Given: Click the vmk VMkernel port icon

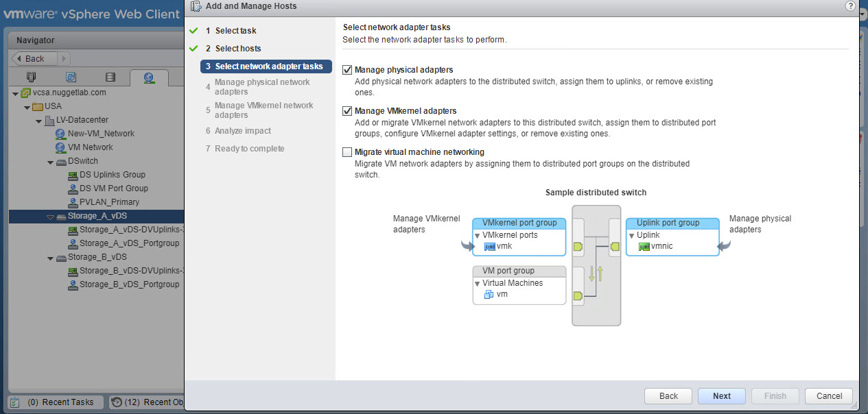Looking at the screenshot, I should pyautogui.click(x=490, y=247).
